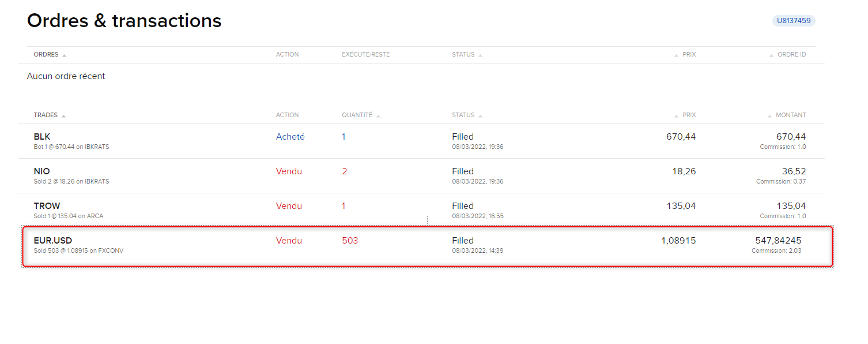
Task: Click sort arrow beside QUANTITÉ header
Action: point(378,116)
